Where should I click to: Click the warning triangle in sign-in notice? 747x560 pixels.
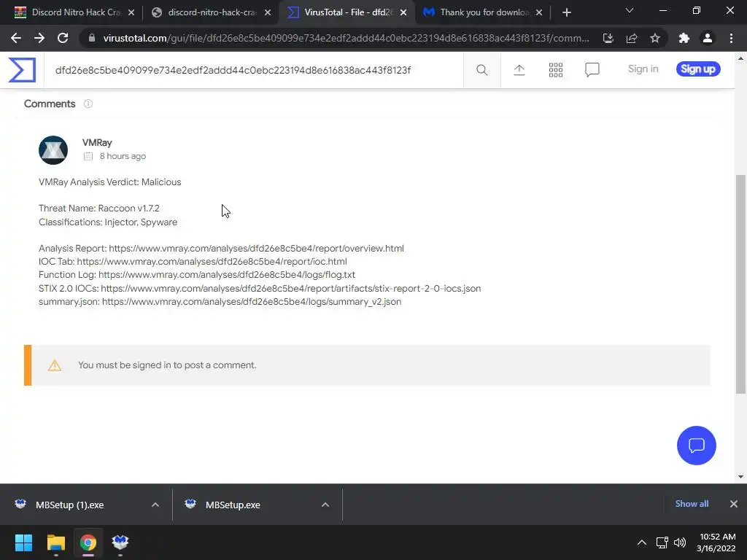point(55,365)
